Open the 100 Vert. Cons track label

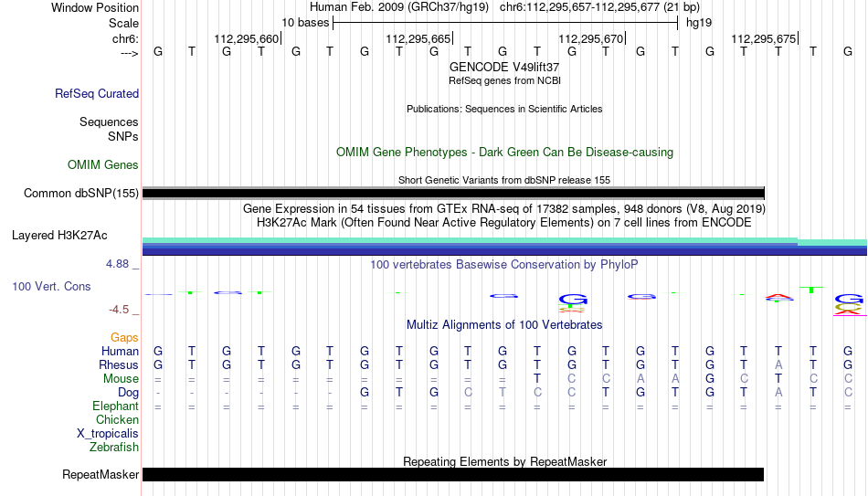click(51, 286)
